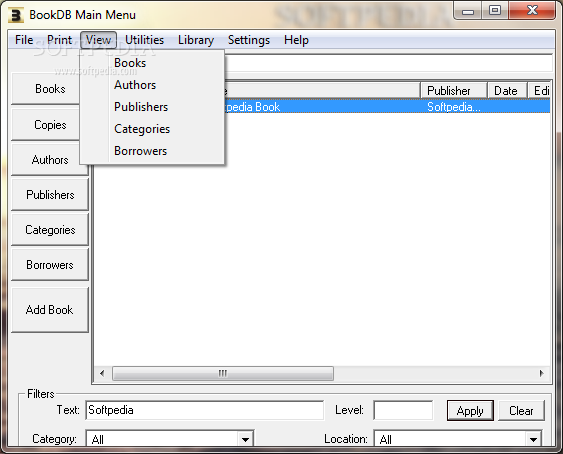Click the Copies sidebar button
The width and height of the screenshot is (563, 454).
(x=46, y=125)
